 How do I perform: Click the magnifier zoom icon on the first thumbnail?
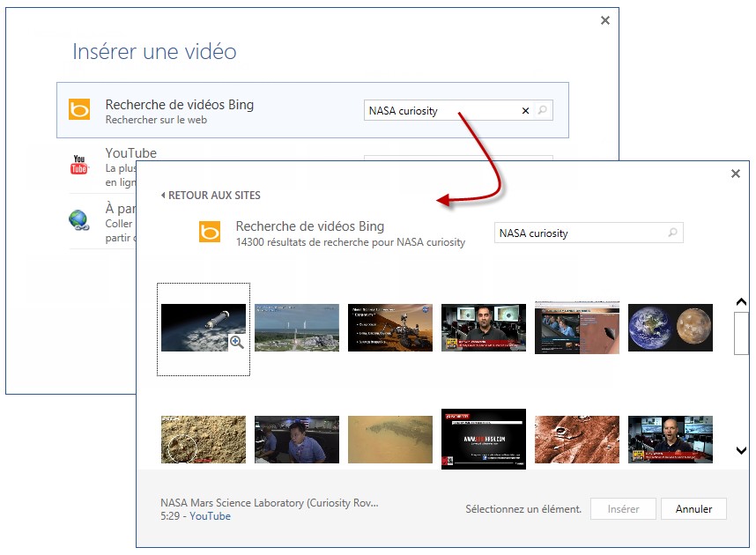(235, 343)
